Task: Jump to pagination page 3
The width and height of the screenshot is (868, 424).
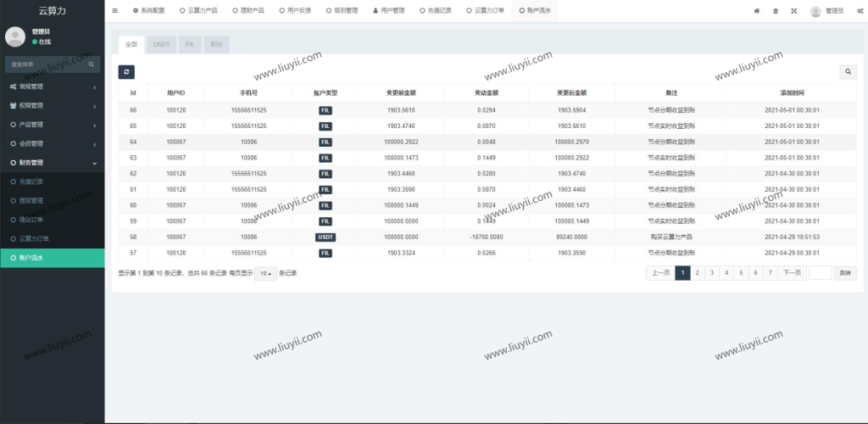Action: pyautogui.click(x=712, y=273)
